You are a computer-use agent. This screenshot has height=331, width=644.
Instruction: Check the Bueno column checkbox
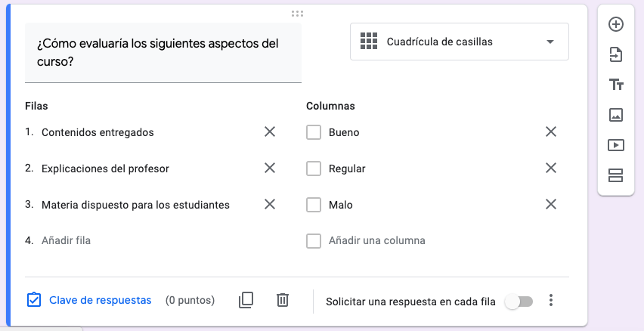[x=314, y=132]
